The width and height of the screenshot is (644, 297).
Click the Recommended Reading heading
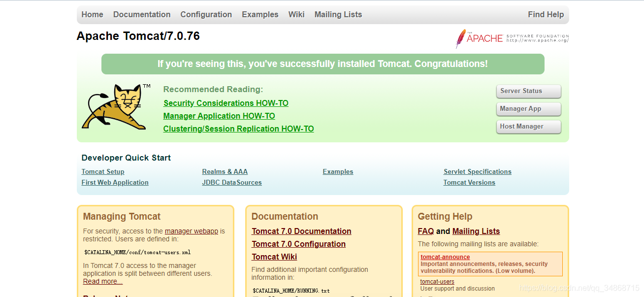pyautogui.click(x=213, y=89)
